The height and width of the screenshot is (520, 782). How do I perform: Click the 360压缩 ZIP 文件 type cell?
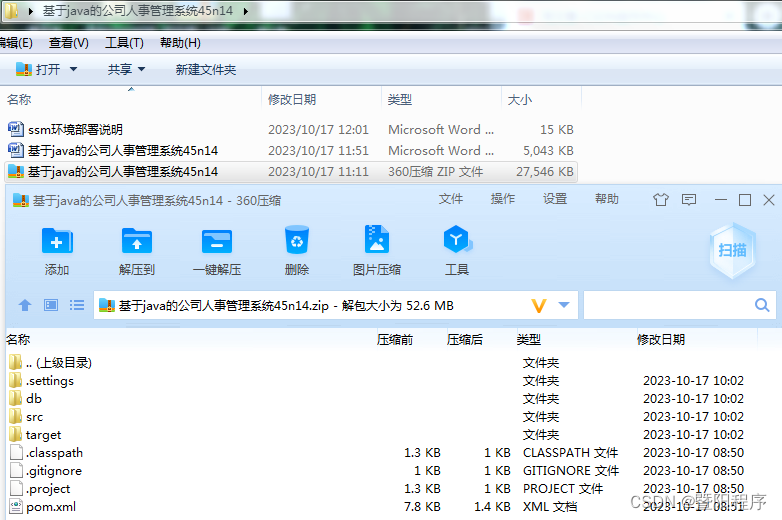click(435, 172)
